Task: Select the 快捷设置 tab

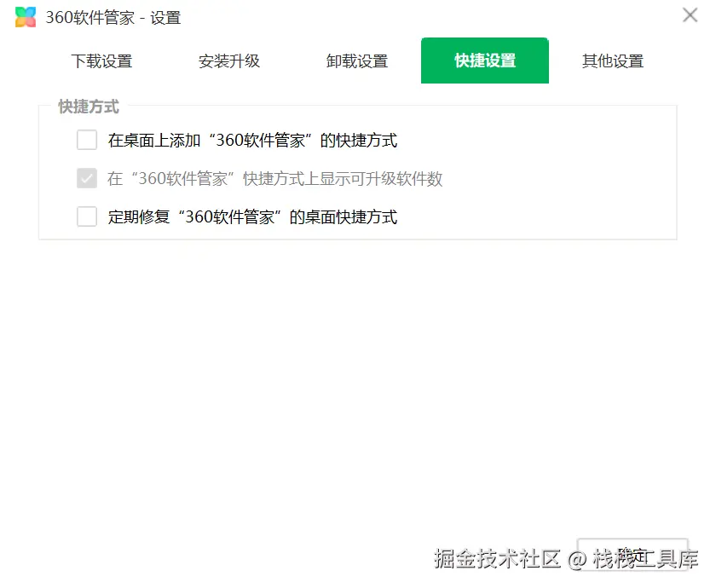Action: [485, 61]
